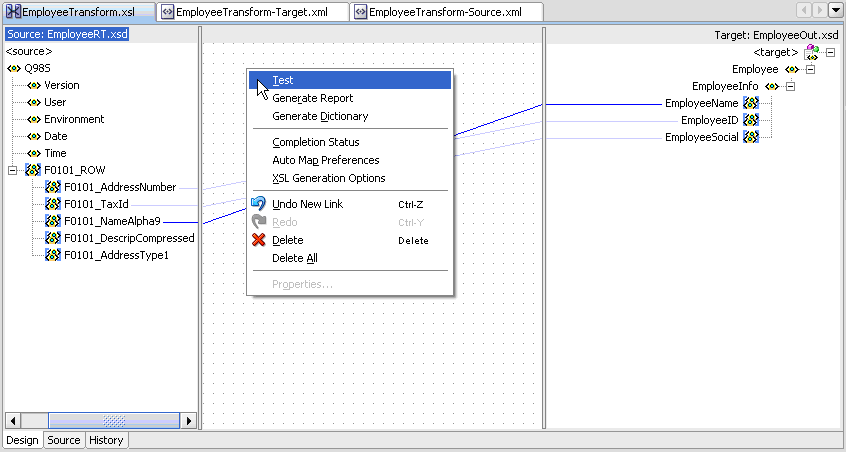This screenshot has height=452, width=846.
Task: Switch to EmployeeTransform-Source.xml tab
Action: coord(446,11)
